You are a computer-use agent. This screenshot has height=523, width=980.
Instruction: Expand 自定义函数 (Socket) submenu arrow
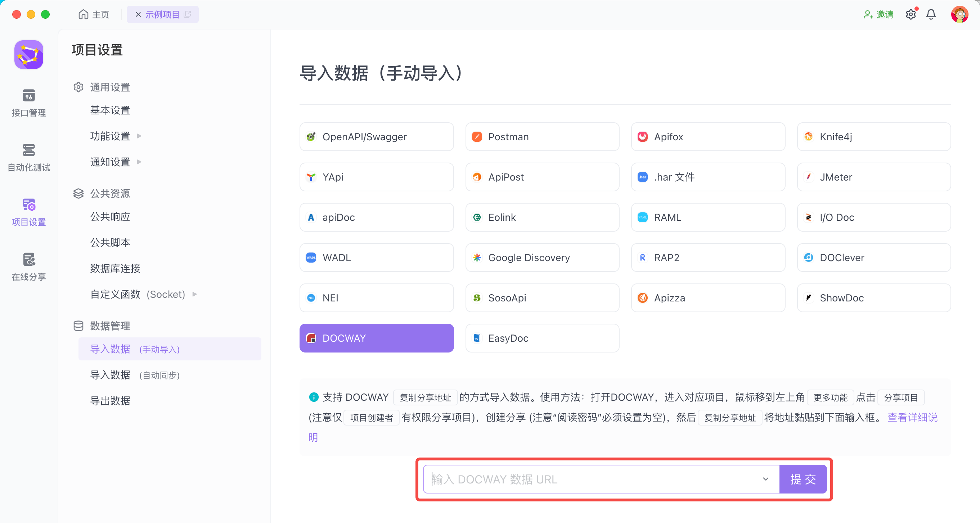pos(195,294)
